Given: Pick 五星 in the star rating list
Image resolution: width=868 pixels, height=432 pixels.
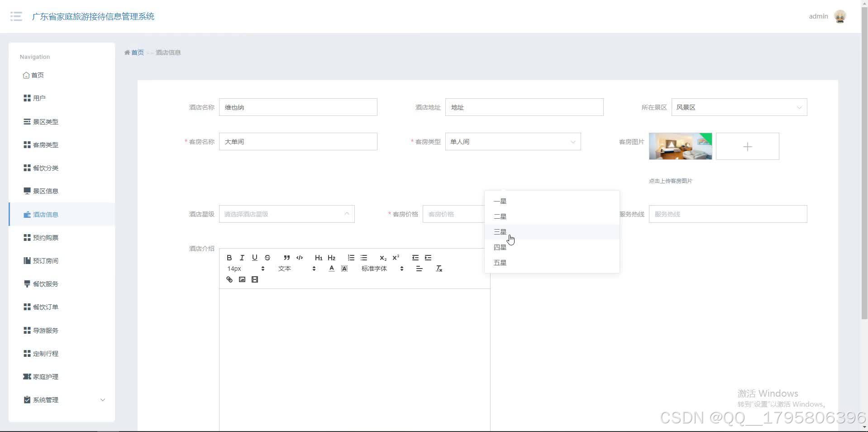Looking at the screenshot, I should 552,263.
